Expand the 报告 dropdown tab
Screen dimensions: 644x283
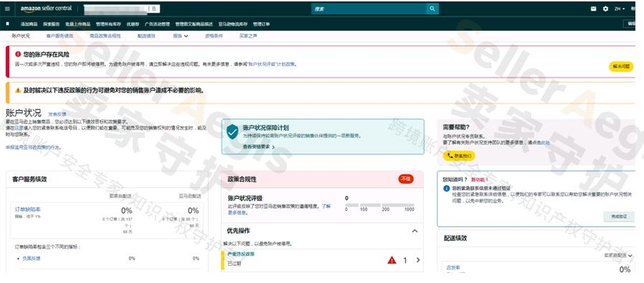point(180,36)
